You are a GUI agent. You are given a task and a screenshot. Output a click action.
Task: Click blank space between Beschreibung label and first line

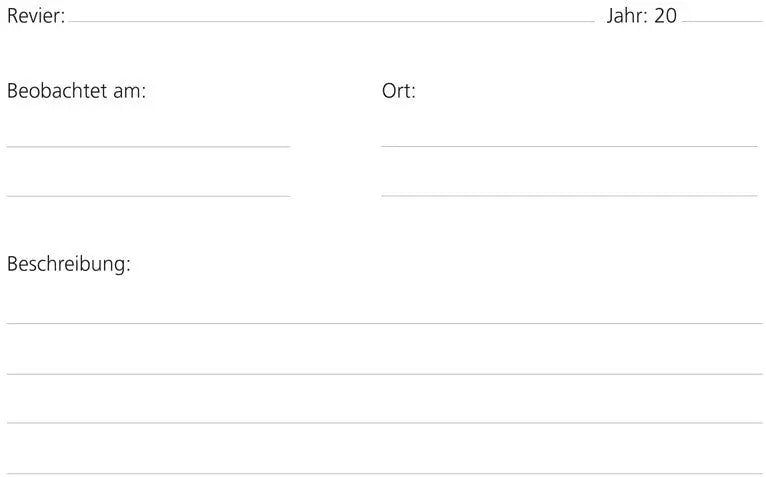tap(384, 297)
